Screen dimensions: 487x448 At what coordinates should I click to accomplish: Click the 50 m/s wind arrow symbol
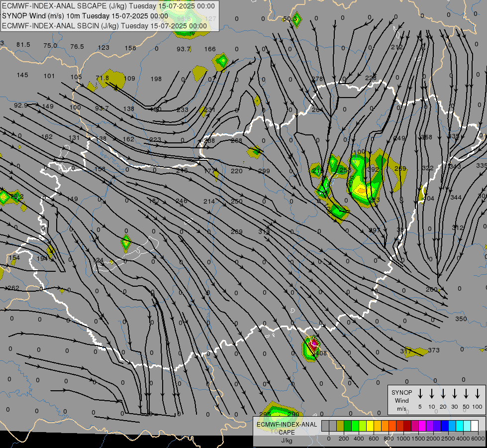click(466, 394)
